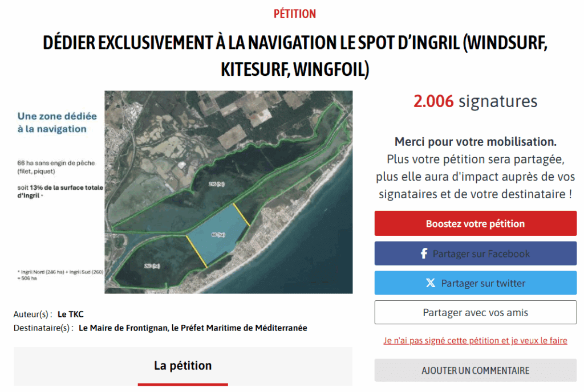Select the La pétition tab
This screenshot has width=584, height=392.
point(183,366)
